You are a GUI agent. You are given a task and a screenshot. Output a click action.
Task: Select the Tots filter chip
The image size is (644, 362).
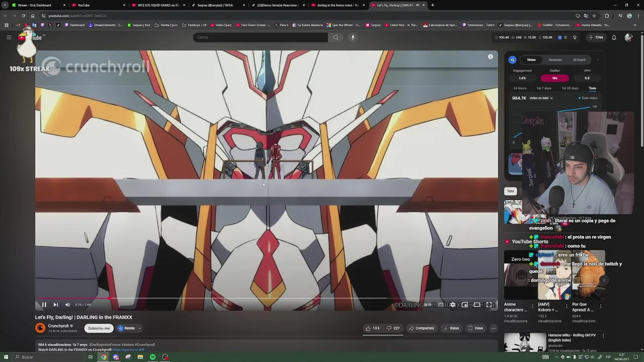point(510,191)
